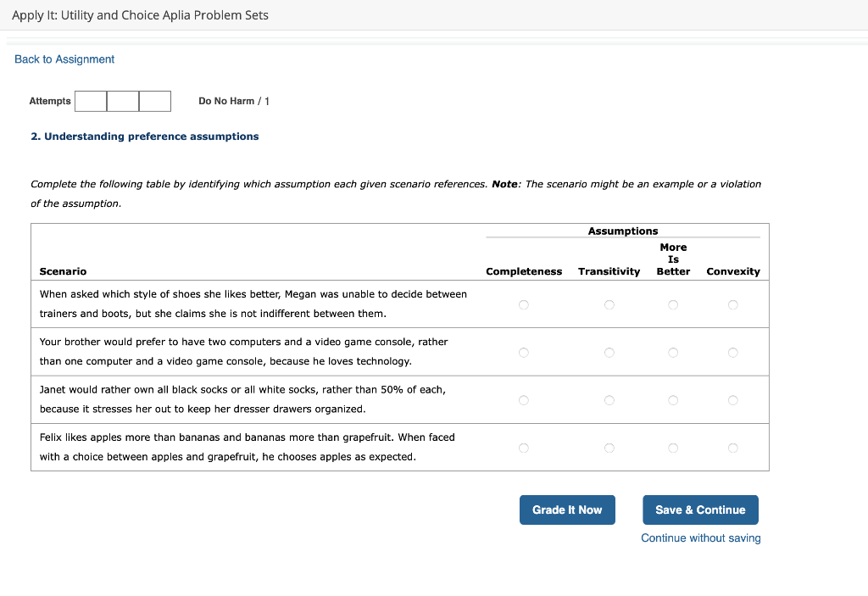Select Transitivity for the Felix apples scenario
Image resolution: width=868 pixels, height=596 pixels.
[609, 448]
